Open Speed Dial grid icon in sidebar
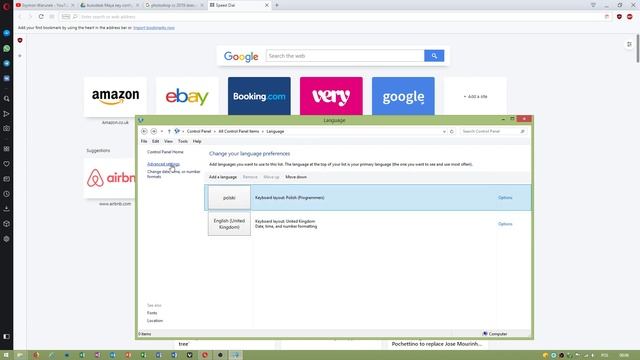This screenshot has width=640, height=360. 7,149
